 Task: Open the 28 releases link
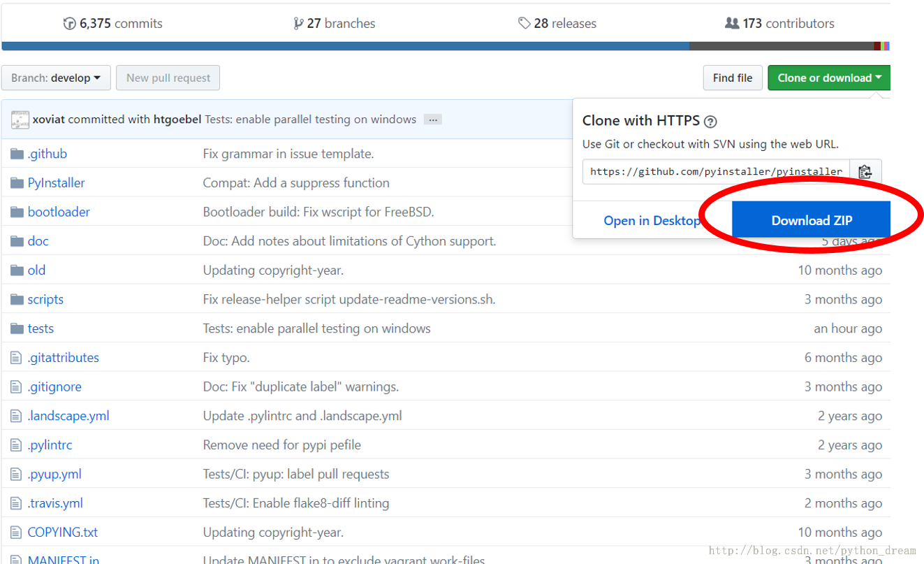[x=557, y=24]
